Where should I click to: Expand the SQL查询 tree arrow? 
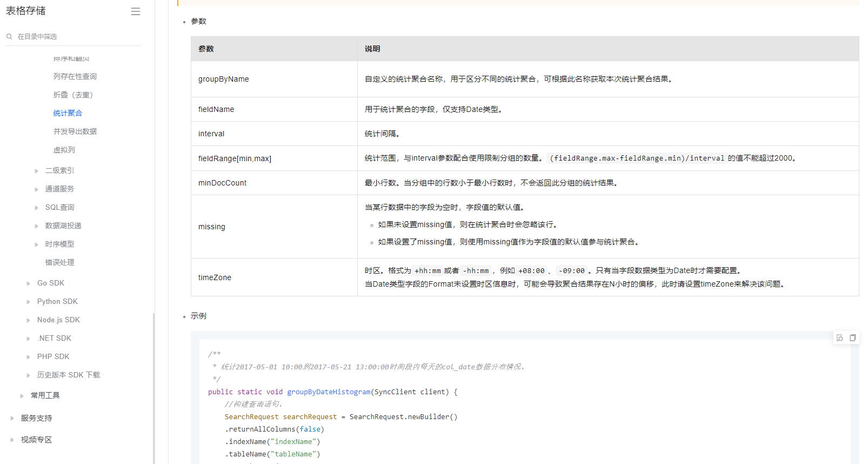click(x=37, y=208)
